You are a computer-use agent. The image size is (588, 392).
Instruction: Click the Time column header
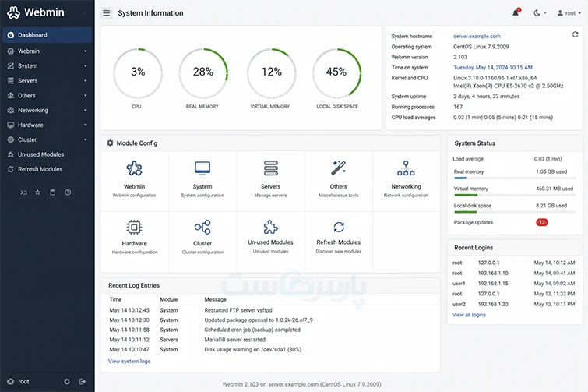click(x=115, y=299)
